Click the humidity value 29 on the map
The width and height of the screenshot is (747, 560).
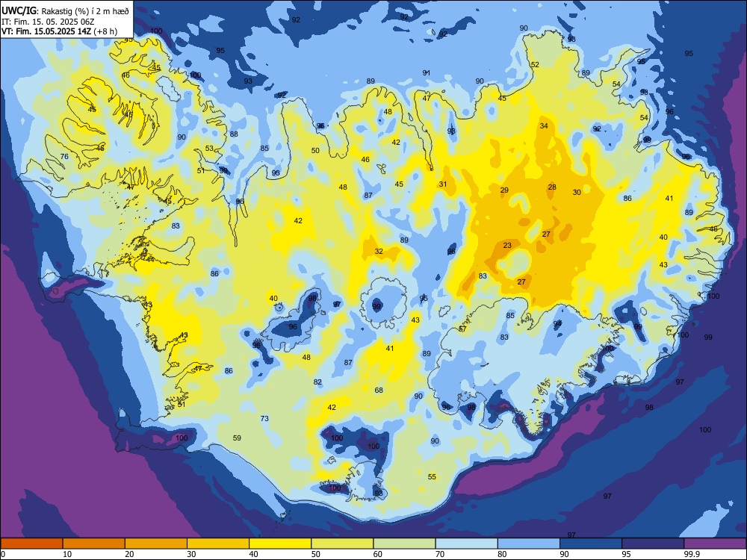pos(504,190)
